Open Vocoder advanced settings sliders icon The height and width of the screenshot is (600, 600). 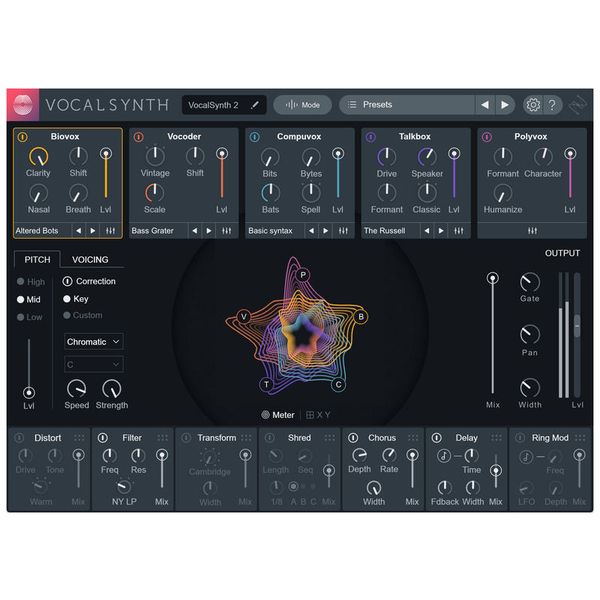[x=227, y=231]
